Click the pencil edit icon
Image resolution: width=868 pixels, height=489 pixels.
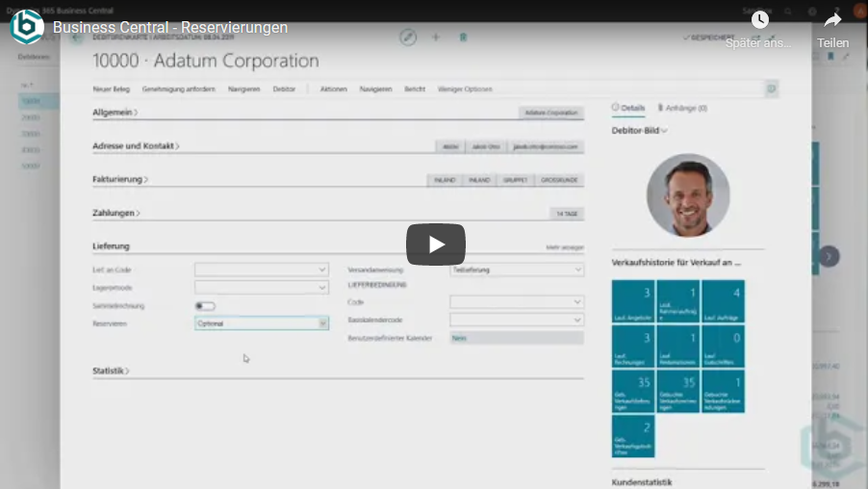point(408,37)
